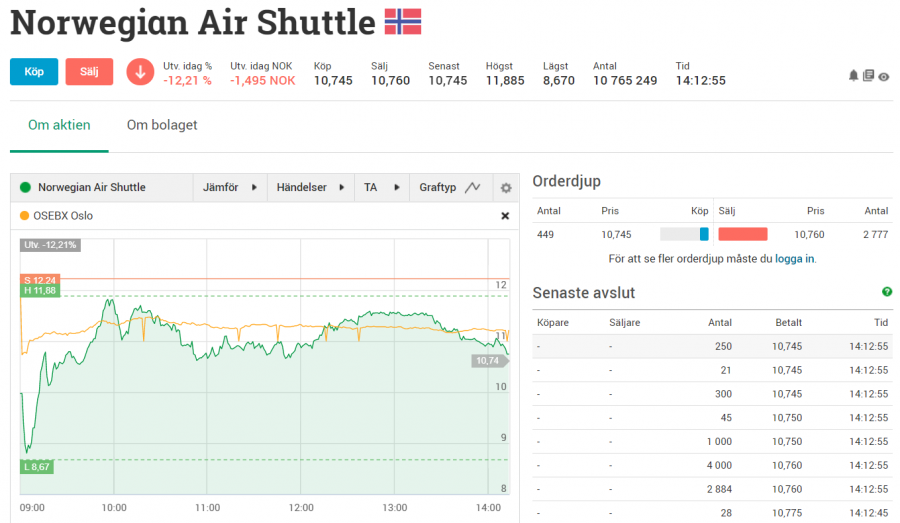Click the Graftyp line chart icon
900x523 pixels.
pos(473,188)
